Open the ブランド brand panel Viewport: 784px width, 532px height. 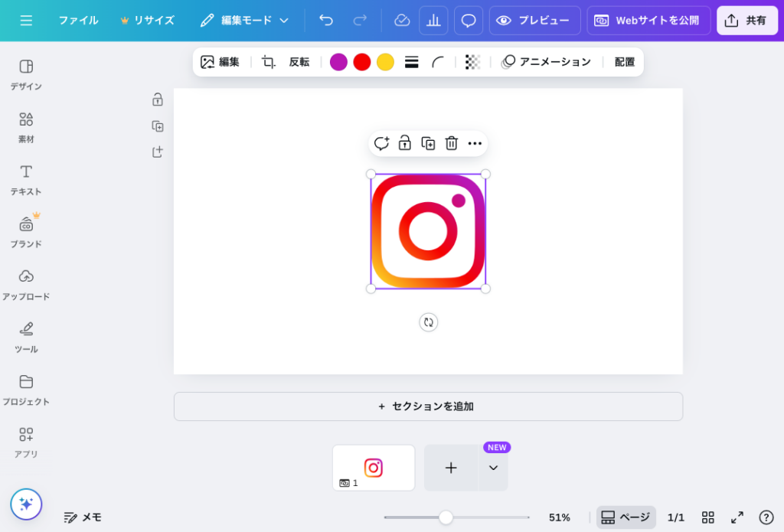(x=26, y=233)
